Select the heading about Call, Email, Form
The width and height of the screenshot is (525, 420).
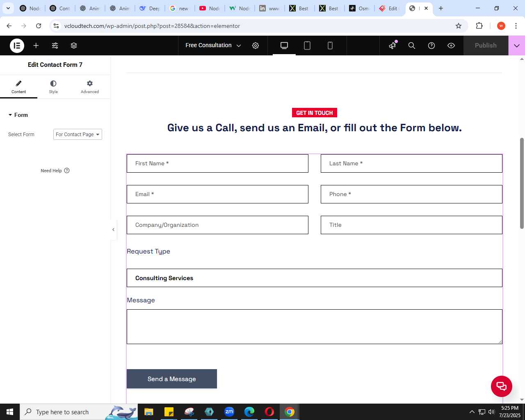[x=315, y=128]
